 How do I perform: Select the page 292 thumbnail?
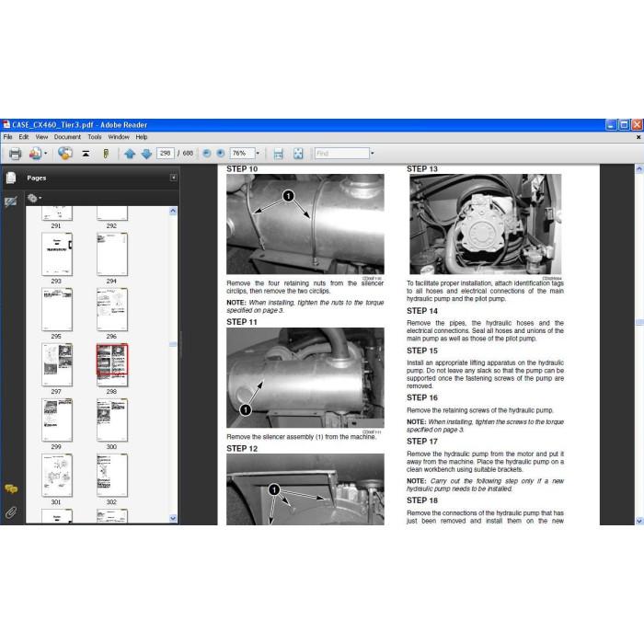112,213
